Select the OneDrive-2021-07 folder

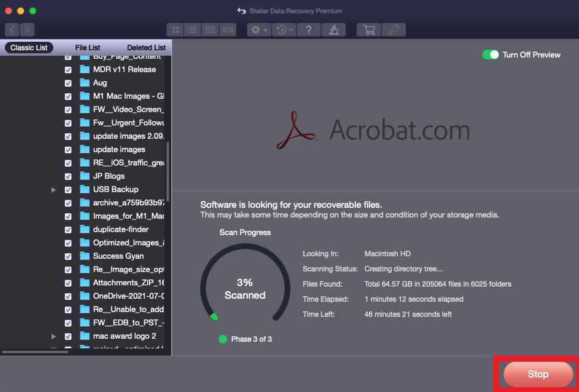coord(128,296)
